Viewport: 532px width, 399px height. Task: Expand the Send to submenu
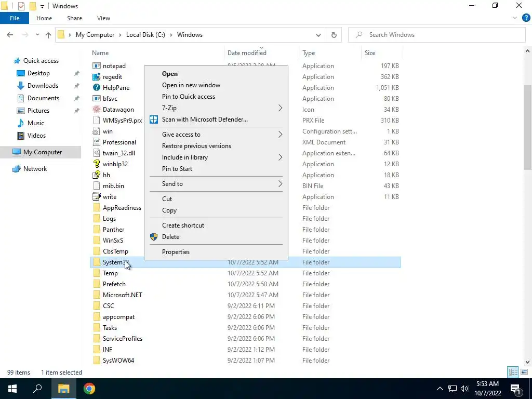[x=280, y=183]
